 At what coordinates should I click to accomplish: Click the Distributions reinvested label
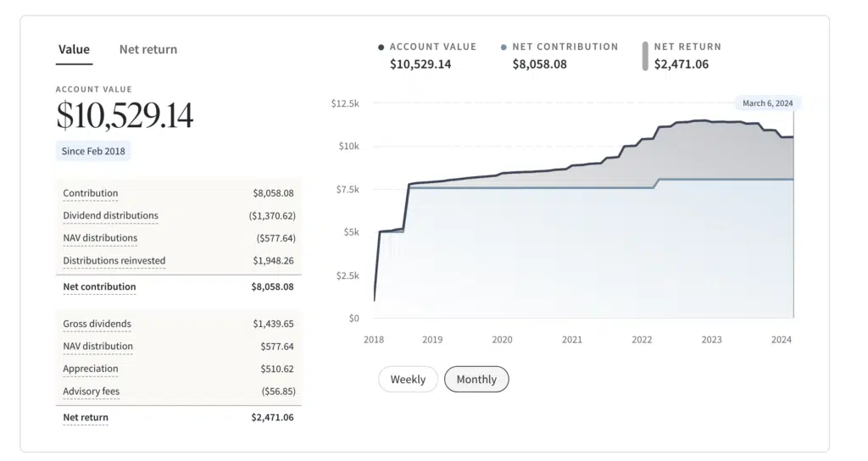(114, 261)
